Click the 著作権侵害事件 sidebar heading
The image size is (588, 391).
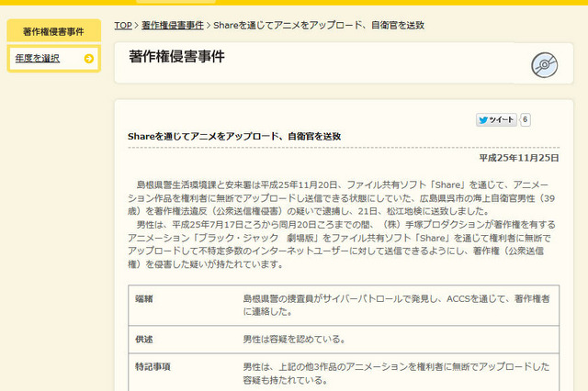click(53, 31)
